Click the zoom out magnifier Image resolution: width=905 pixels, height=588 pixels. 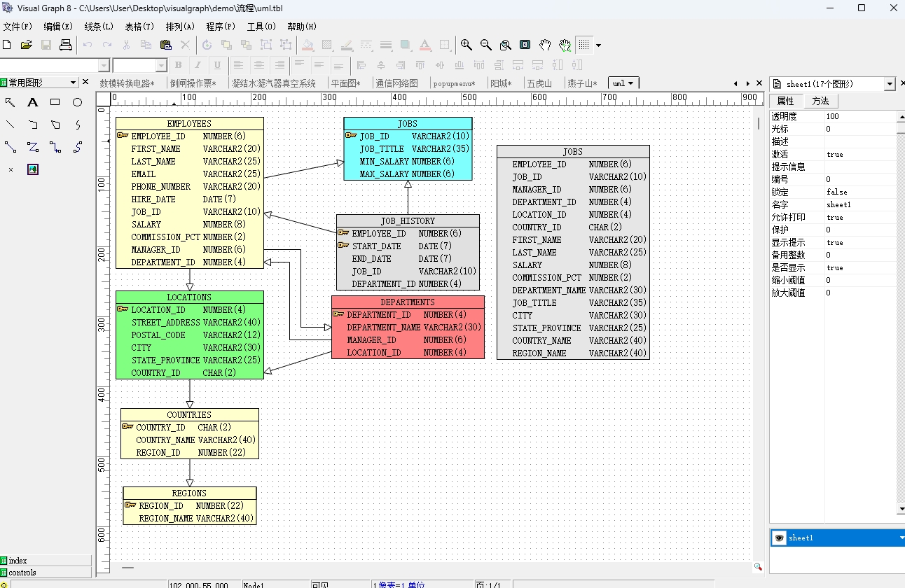pos(486,45)
